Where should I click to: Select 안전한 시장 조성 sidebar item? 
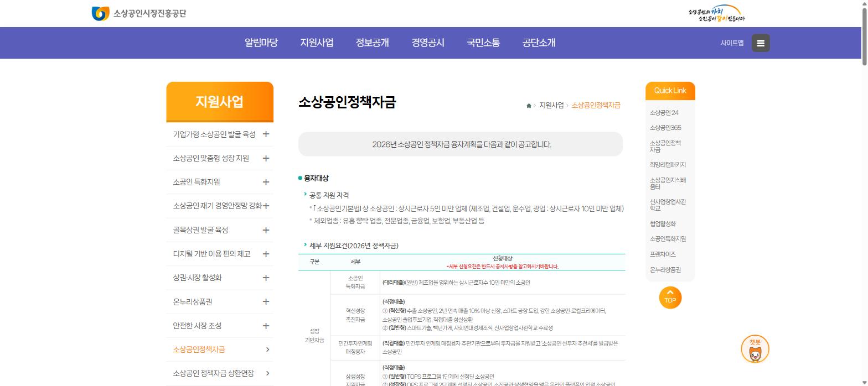[197, 326]
